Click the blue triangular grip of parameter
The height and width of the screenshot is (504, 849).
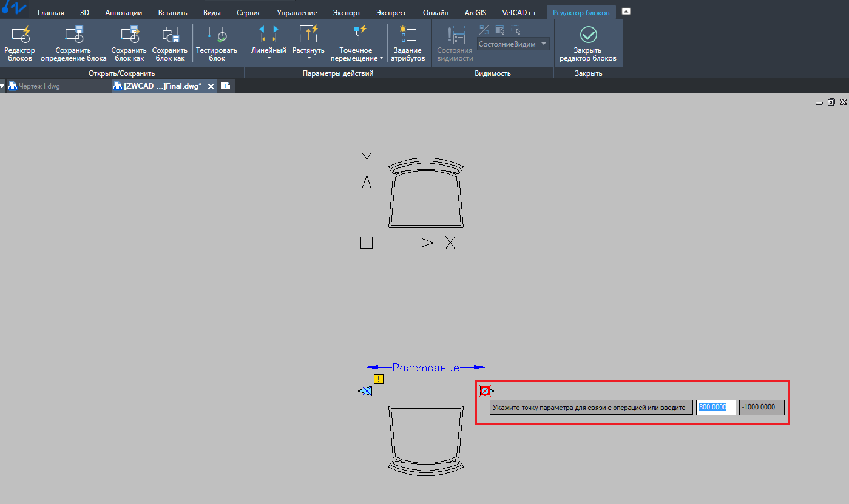[x=364, y=391]
